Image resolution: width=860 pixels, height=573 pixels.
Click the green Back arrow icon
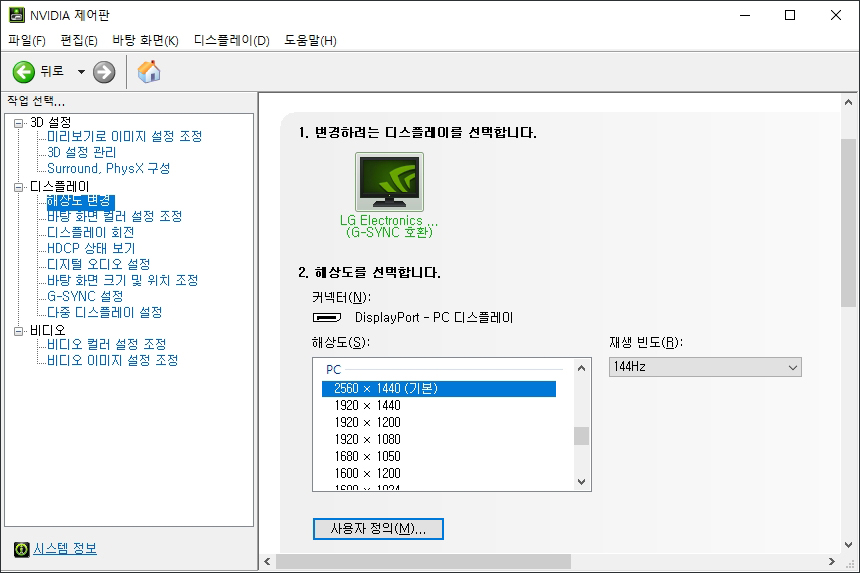pos(24,72)
